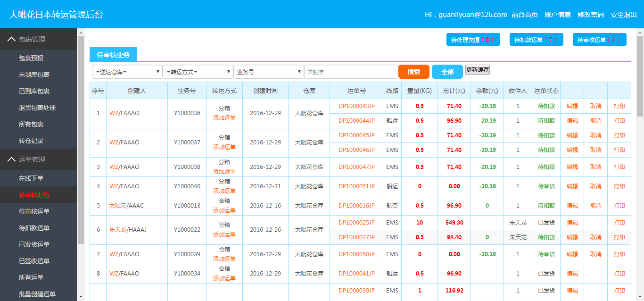The height and width of the screenshot is (301, 644).
Task: Click 打印 for waybill DP1000025JP
Action: tap(619, 223)
